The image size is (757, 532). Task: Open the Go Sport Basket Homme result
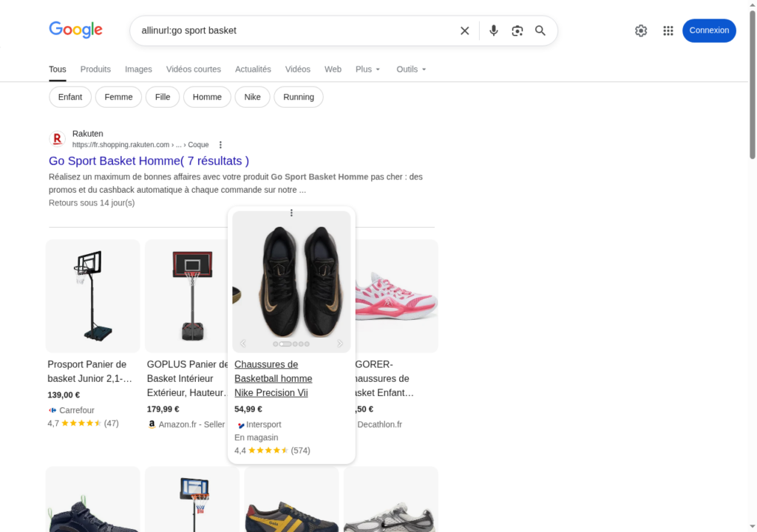click(149, 161)
